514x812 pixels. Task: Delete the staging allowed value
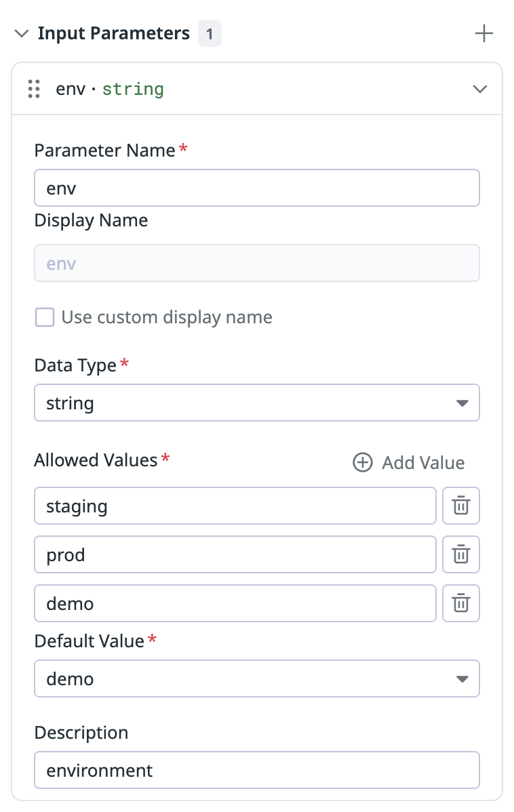click(x=461, y=506)
